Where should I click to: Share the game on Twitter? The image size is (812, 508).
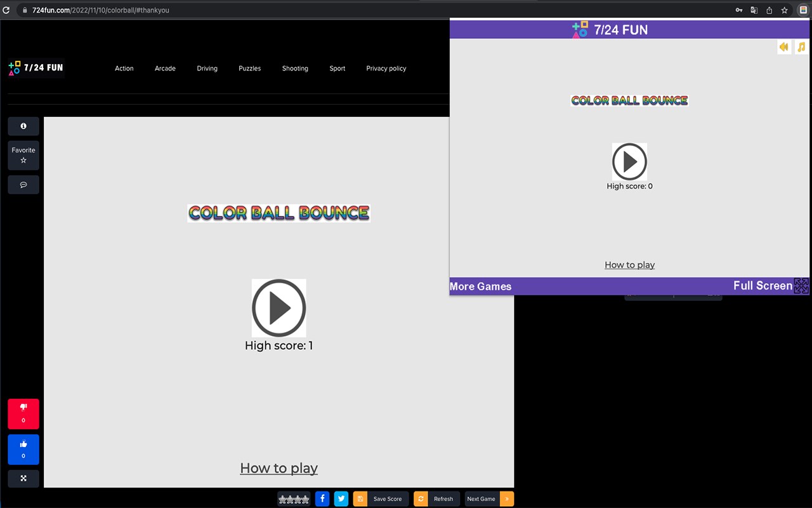(341, 499)
